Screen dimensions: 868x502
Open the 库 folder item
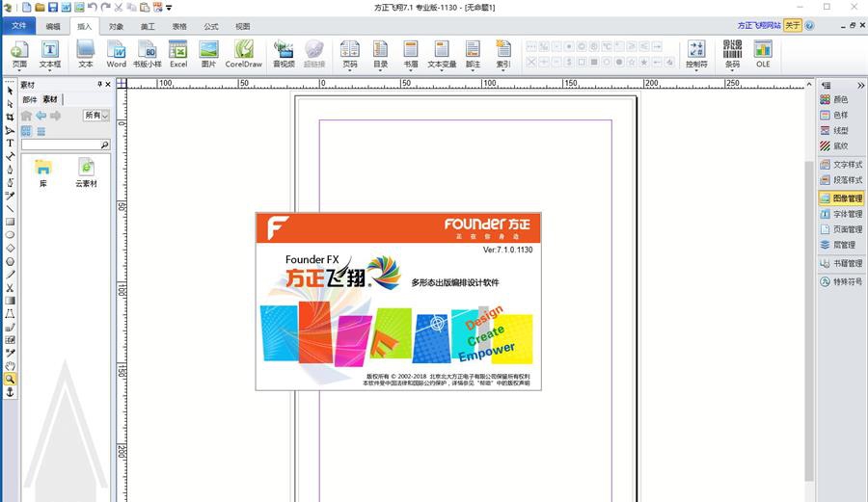click(42, 173)
